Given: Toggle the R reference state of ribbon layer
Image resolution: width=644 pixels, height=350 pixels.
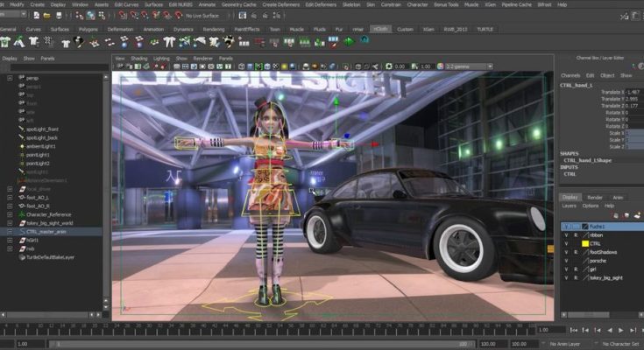Looking at the screenshot, I should tap(576, 235).
